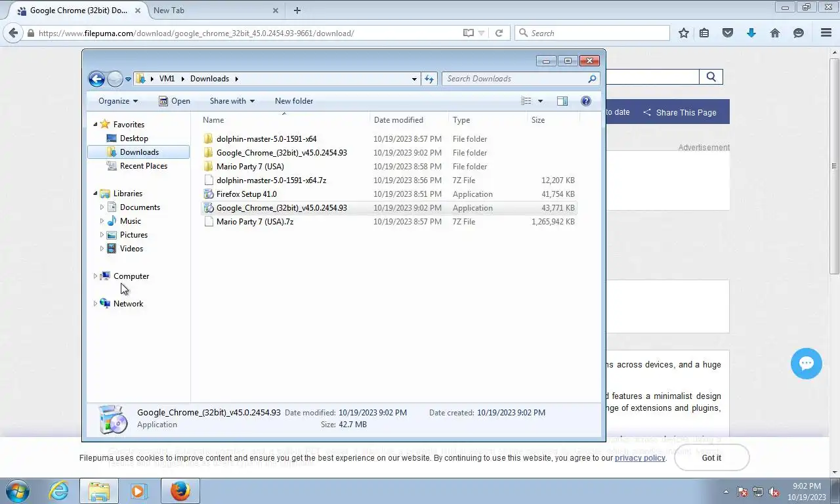
Task: Expand the Pictures library
Action: pyautogui.click(x=102, y=235)
